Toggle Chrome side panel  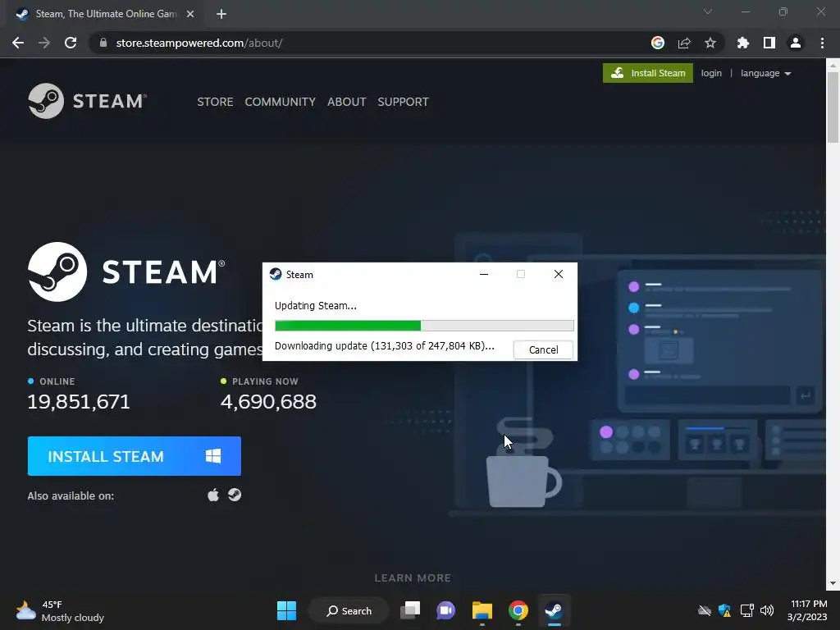tap(769, 43)
